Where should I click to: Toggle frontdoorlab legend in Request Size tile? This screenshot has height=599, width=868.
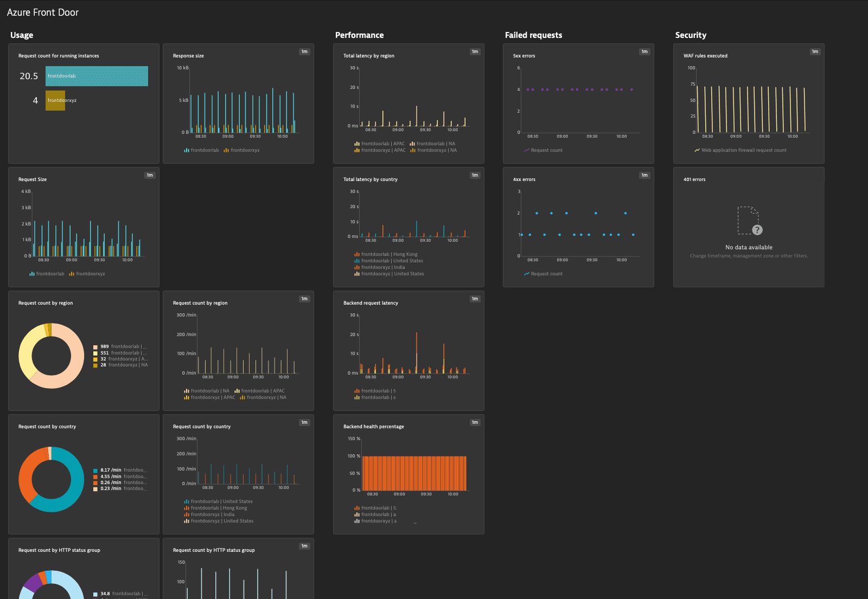coord(47,274)
